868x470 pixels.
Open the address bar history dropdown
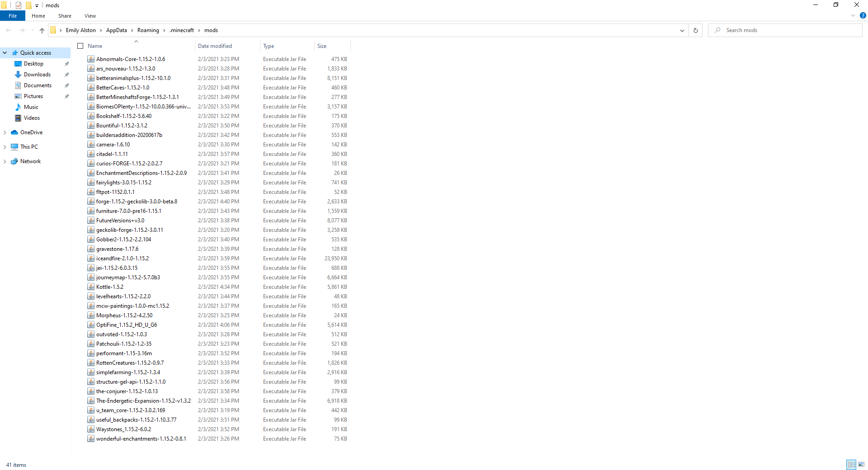tap(682, 30)
